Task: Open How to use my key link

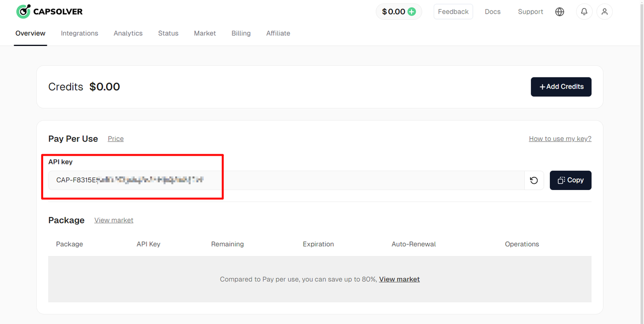Action: (560, 139)
